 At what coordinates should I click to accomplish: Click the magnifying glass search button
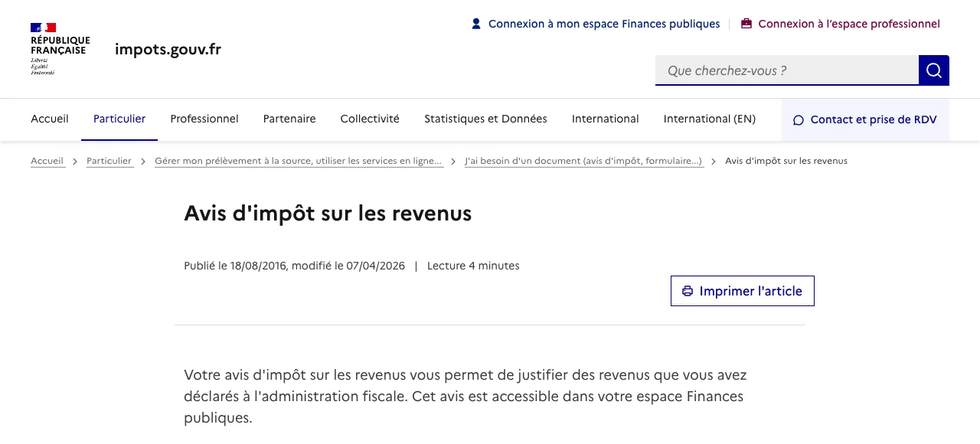pos(934,70)
